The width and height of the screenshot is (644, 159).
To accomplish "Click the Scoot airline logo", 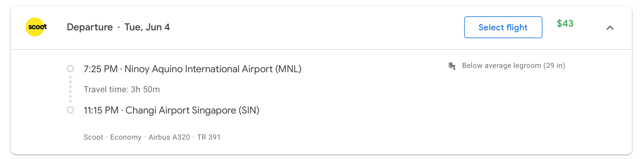I will (x=36, y=27).
